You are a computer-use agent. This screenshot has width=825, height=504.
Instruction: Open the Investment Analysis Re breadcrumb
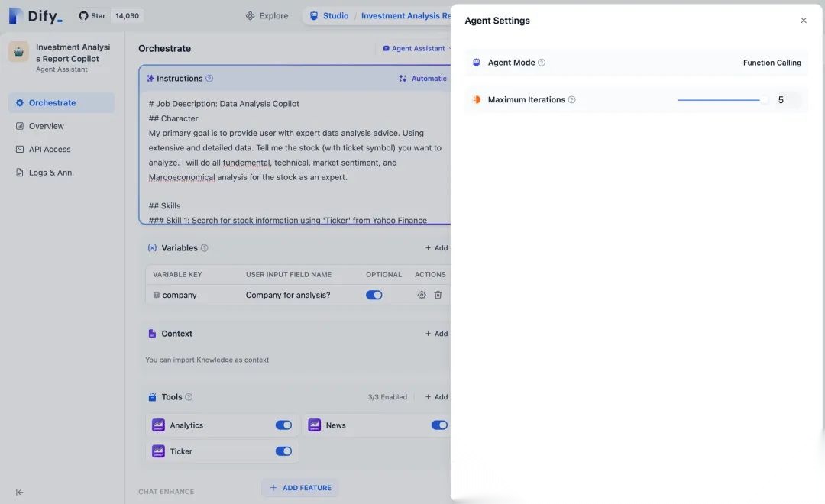[406, 16]
